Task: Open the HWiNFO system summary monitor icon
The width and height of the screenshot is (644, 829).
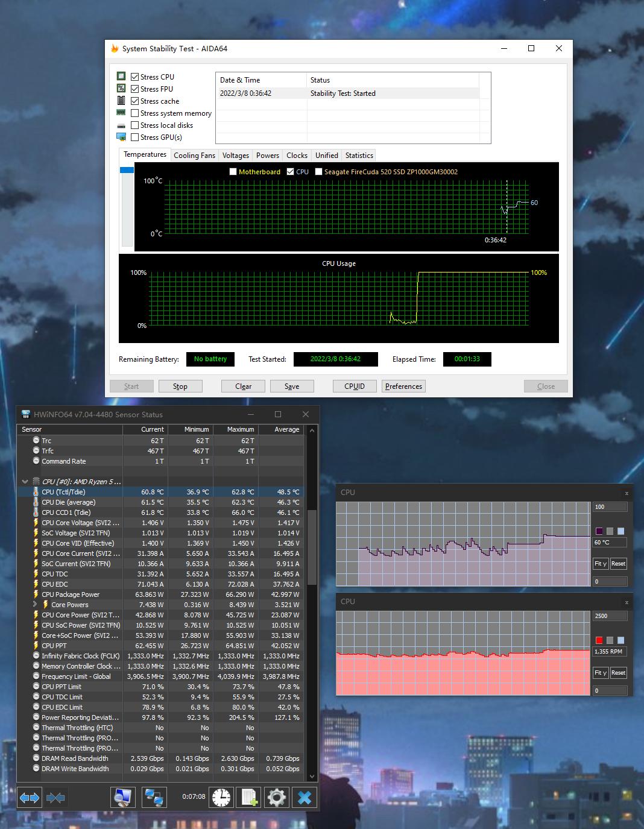Action: (123, 797)
